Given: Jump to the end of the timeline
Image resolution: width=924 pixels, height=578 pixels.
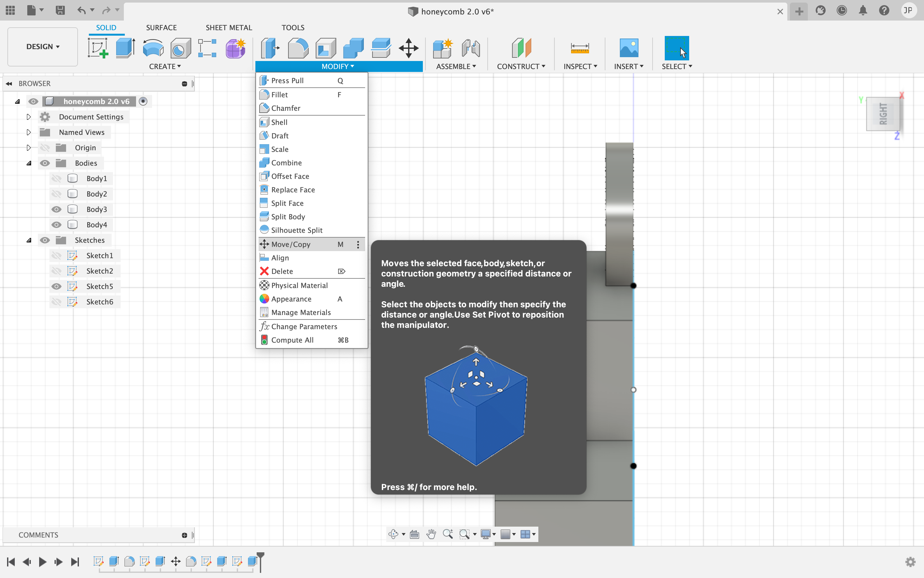Looking at the screenshot, I should point(75,562).
